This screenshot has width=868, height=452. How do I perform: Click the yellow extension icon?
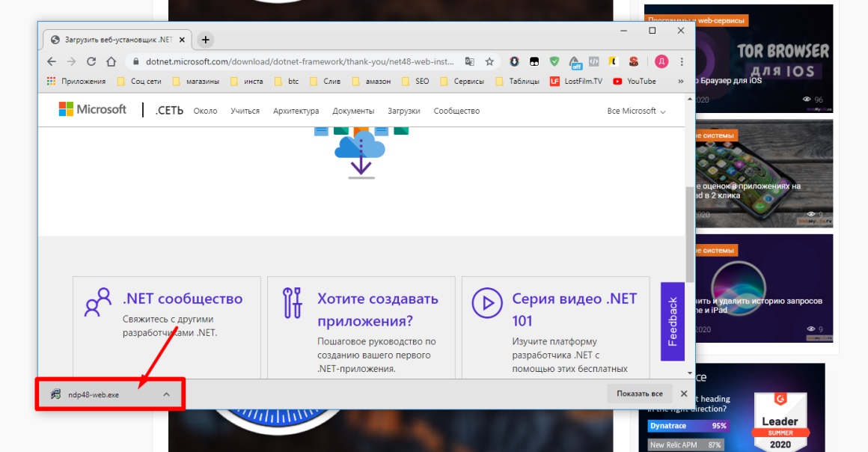pos(614,61)
